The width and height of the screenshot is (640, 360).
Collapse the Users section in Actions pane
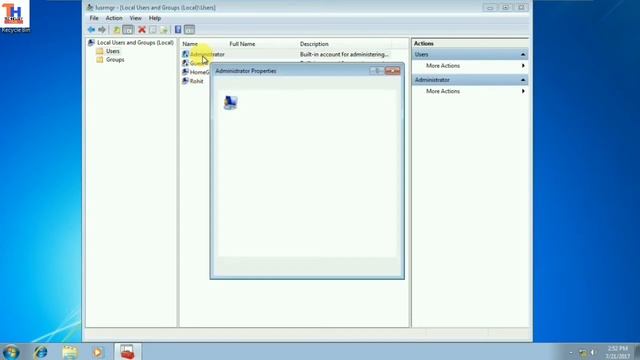tap(523, 54)
